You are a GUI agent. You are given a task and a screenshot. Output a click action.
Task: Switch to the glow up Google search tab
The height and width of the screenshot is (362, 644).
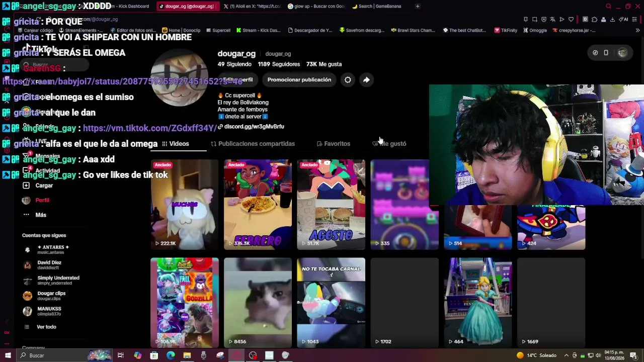pyautogui.click(x=316, y=6)
